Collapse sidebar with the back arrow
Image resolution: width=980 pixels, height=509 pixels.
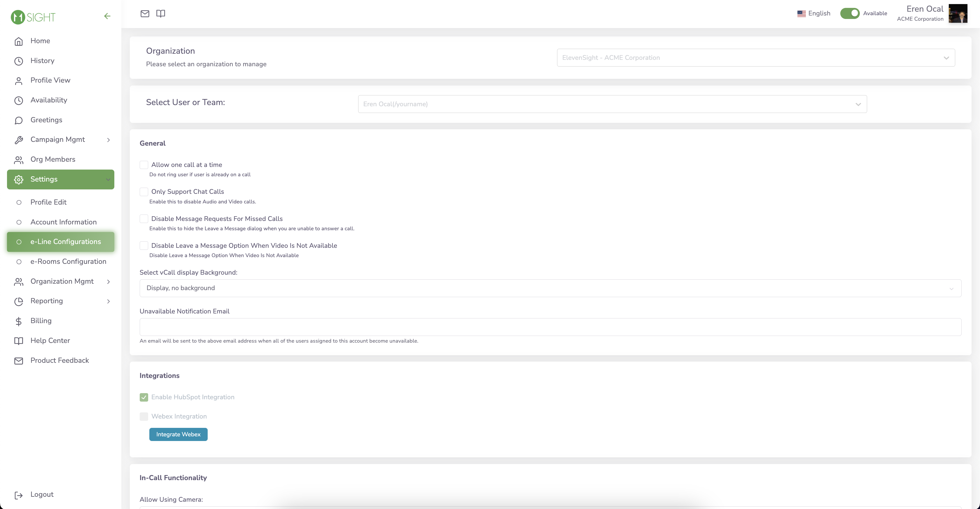pos(107,16)
